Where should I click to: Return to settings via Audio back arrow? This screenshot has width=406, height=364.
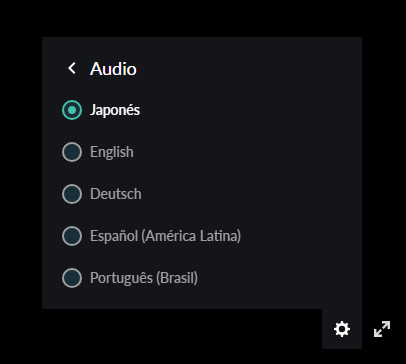click(72, 68)
